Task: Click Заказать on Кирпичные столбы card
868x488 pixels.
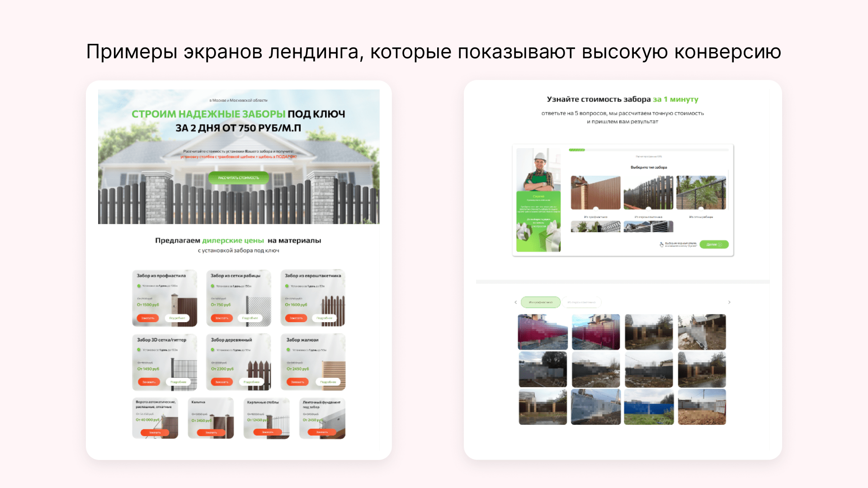Action: (267, 432)
